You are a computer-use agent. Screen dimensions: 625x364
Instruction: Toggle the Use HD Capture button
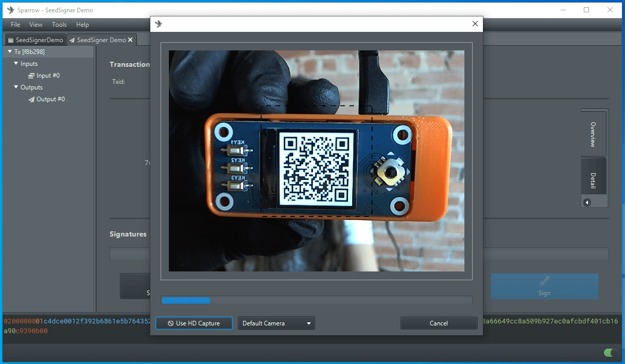[194, 323]
